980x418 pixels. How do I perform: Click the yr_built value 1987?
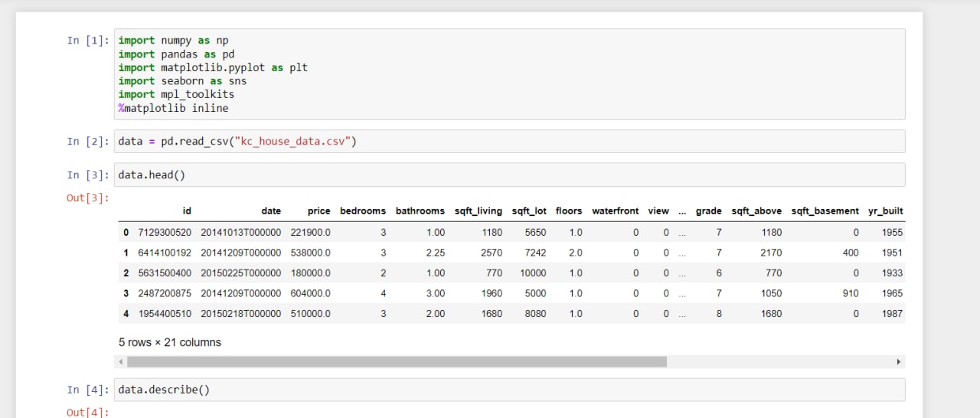click(893, 313)
